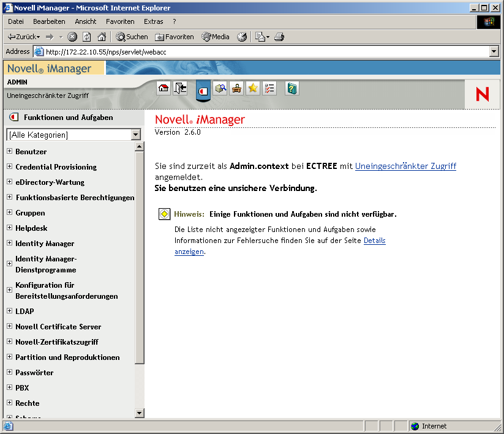The width and height of the screenshot is (504, 434).
Task: Open Media panel from the browser toolbar
Action: tap(214, 36)
